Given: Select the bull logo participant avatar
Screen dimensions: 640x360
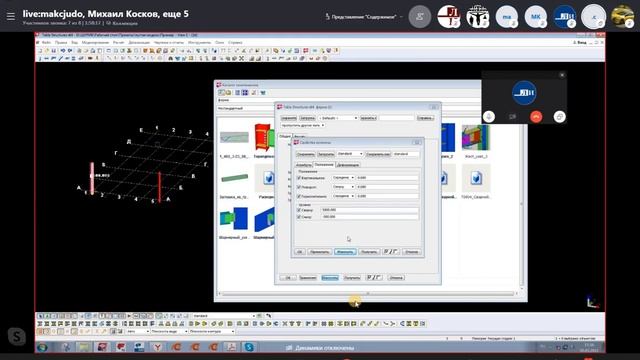Looking at the screenshot, I should 478,17.
